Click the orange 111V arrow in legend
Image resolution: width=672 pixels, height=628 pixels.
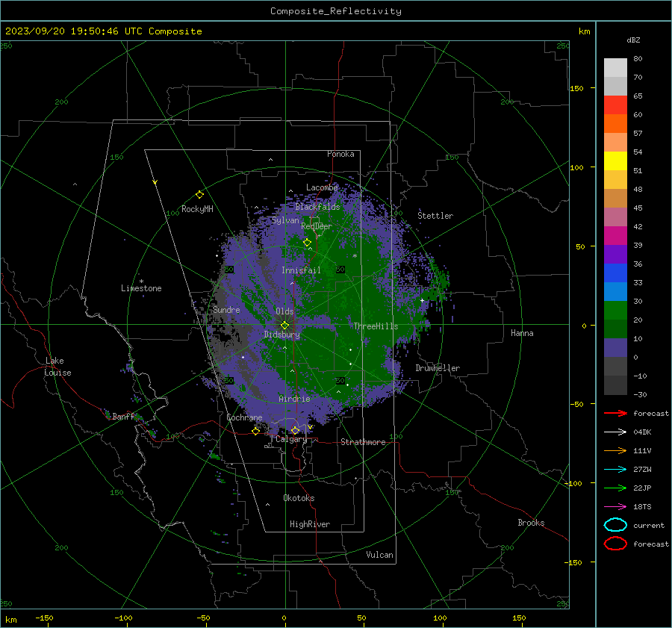coord(615,450)
